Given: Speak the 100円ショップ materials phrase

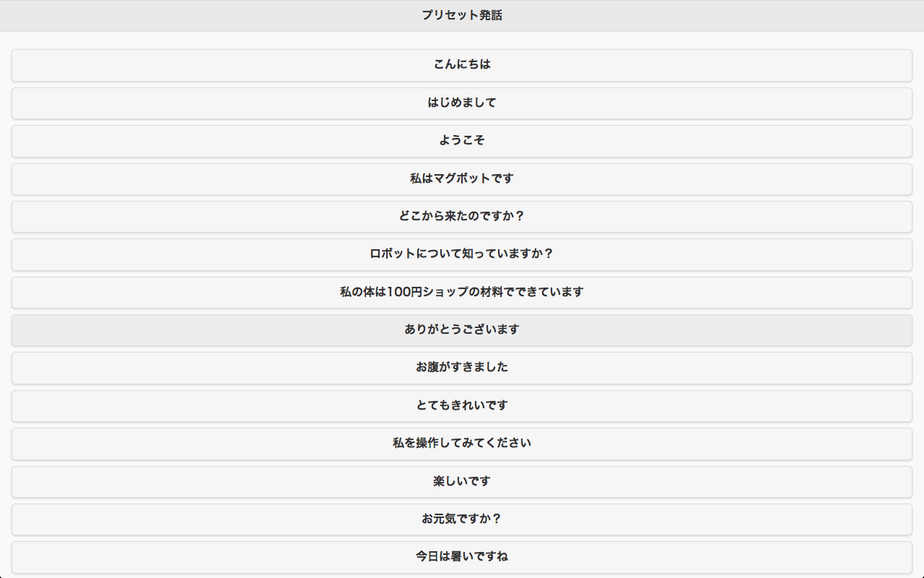Looking at the screenshot, I should coord(462,293).
